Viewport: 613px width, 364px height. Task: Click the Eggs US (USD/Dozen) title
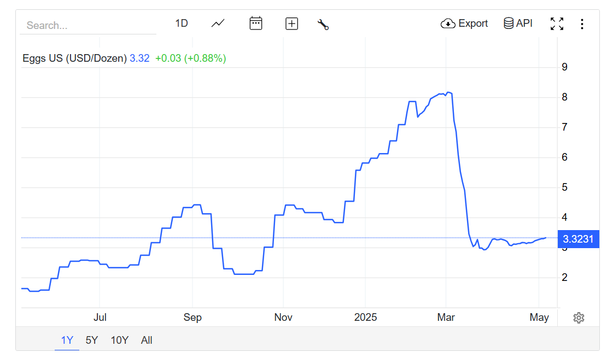click(x=74, y=58)
